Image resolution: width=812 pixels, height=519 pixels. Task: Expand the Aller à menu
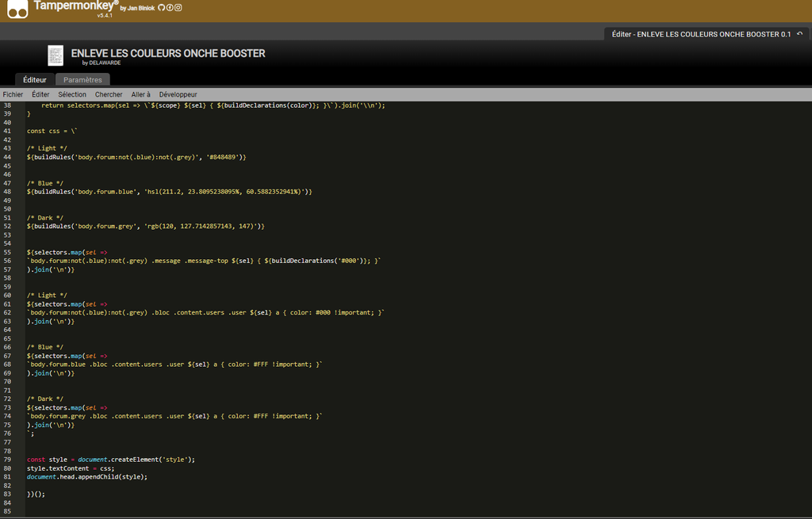coord(140,94)
